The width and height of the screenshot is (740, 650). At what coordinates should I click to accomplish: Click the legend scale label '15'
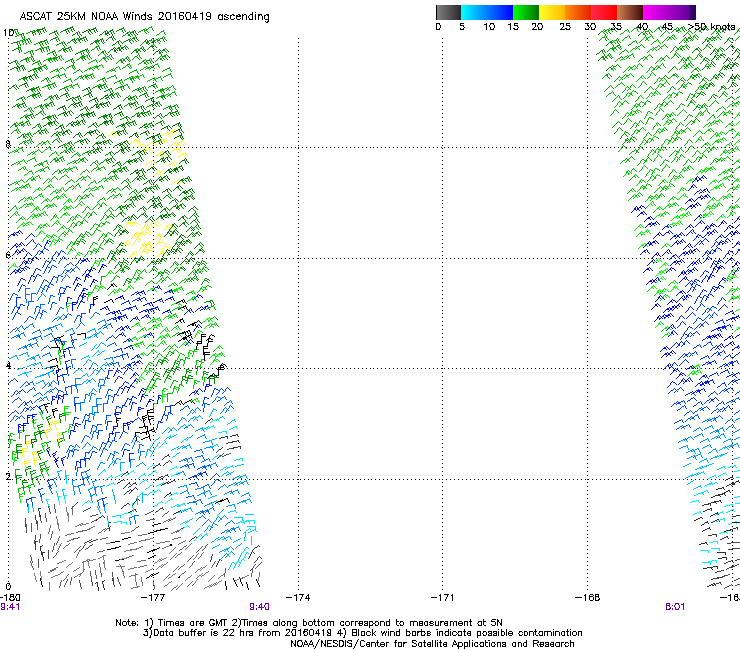[x=513, y=27]
